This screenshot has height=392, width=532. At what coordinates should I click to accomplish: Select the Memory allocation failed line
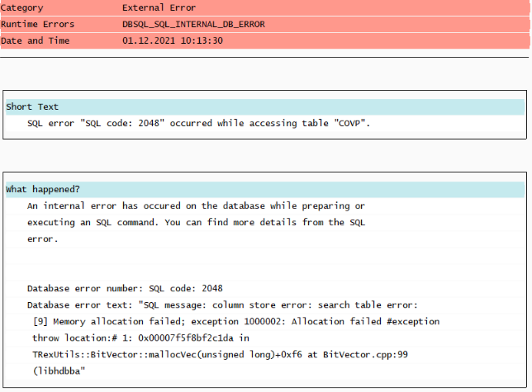[236, 322]
